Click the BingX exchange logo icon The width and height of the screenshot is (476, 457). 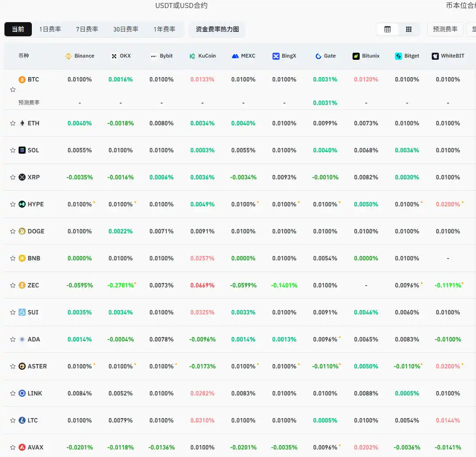[276, 56]
